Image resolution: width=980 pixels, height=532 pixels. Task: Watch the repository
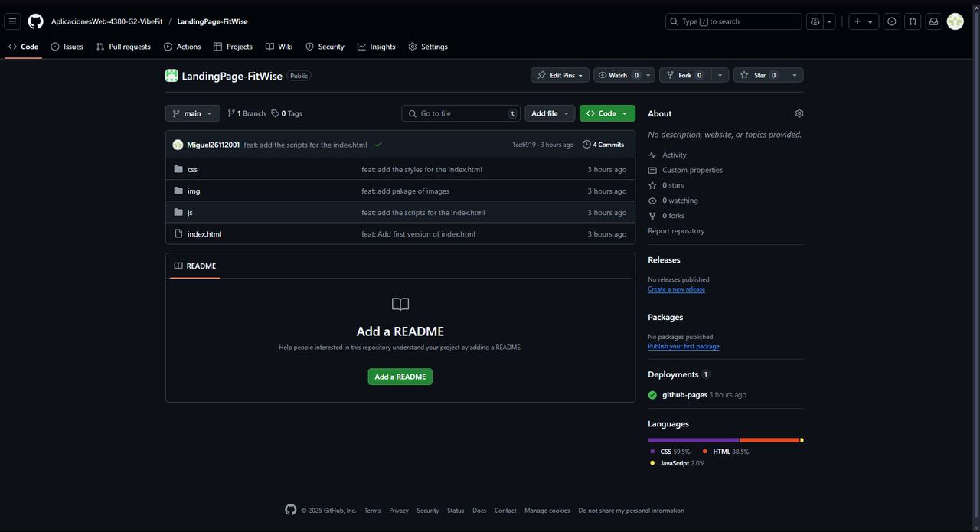tap(619, 75)
